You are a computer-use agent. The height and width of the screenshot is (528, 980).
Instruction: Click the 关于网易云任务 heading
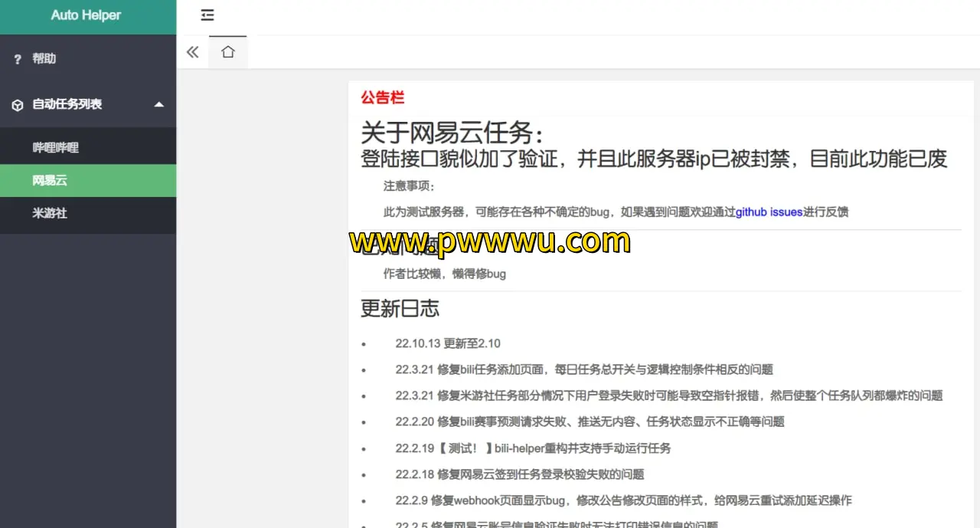(x=452, y=133)
